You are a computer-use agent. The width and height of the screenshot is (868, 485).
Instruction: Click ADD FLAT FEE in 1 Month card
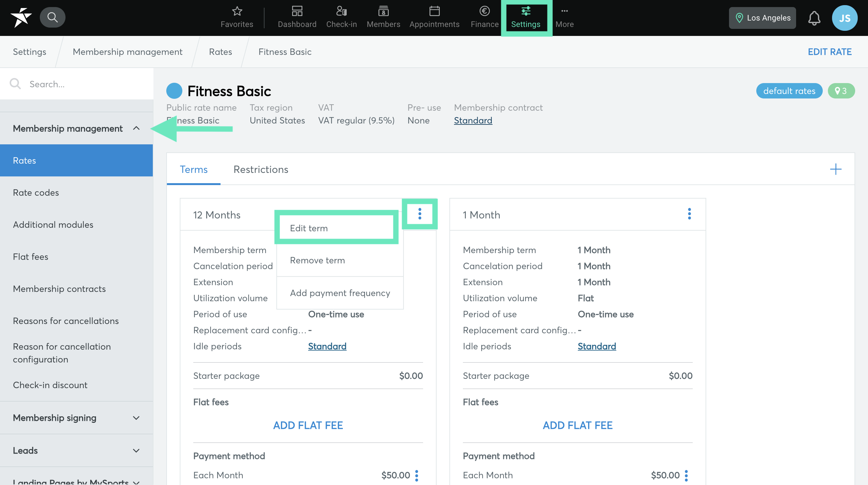point(577,425)
